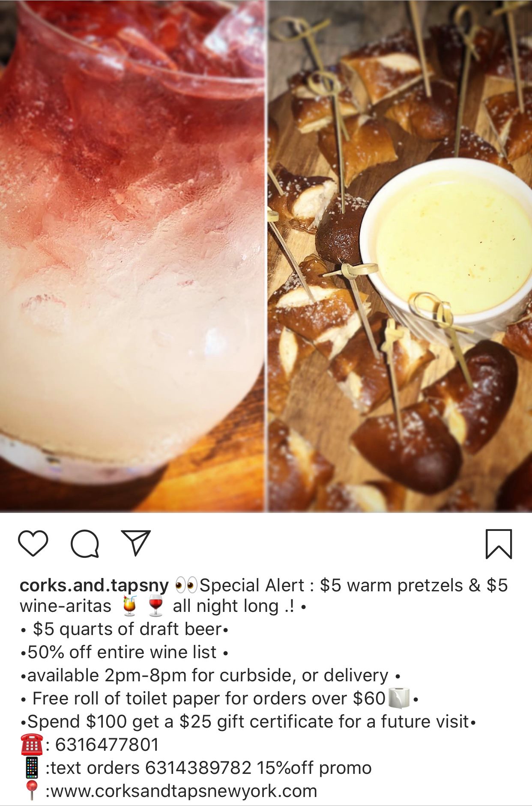
Task: Tap text order number 6314389782
Action: 198,768
